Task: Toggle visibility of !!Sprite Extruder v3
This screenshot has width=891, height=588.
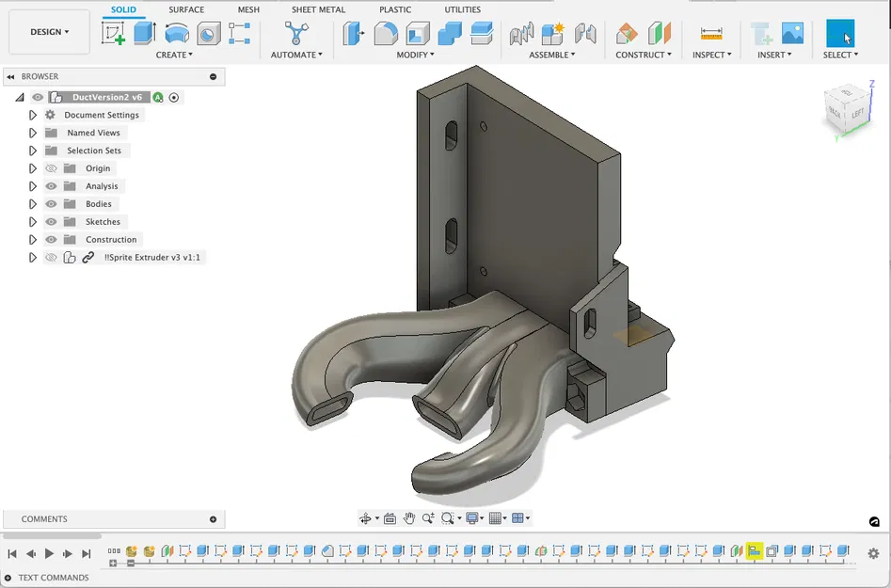Action: (51, 257)
